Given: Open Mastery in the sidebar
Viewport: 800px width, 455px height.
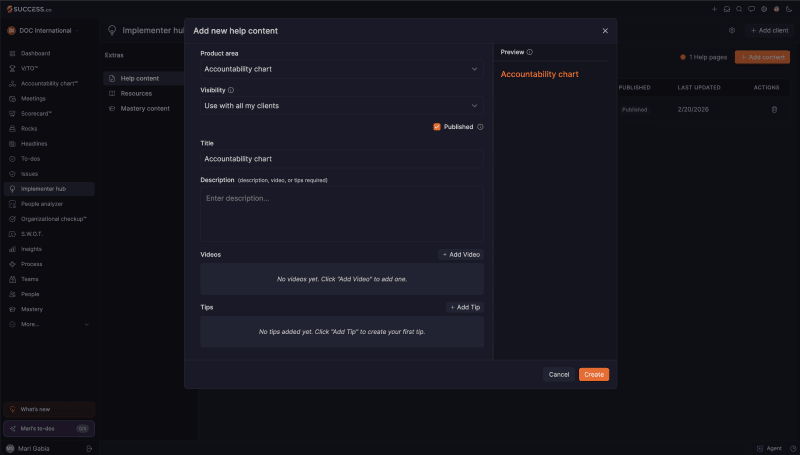Looking at the screenshot, I should (49, 309).
